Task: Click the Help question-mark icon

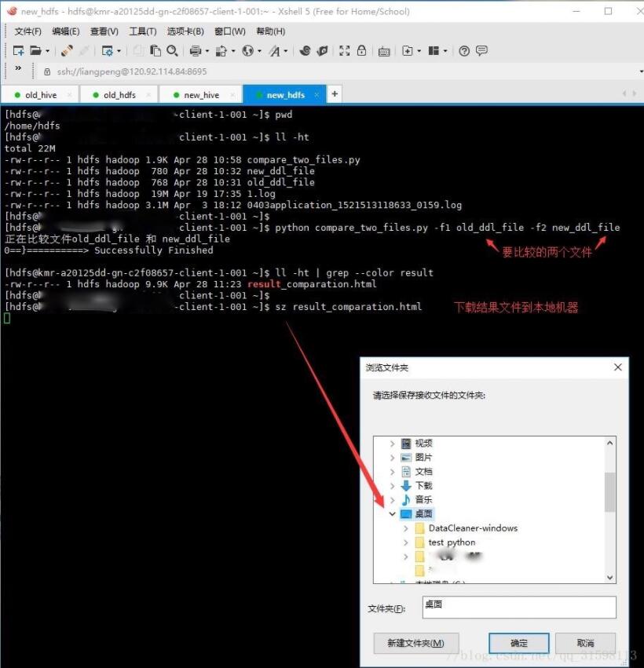Action: coord(463,50)
